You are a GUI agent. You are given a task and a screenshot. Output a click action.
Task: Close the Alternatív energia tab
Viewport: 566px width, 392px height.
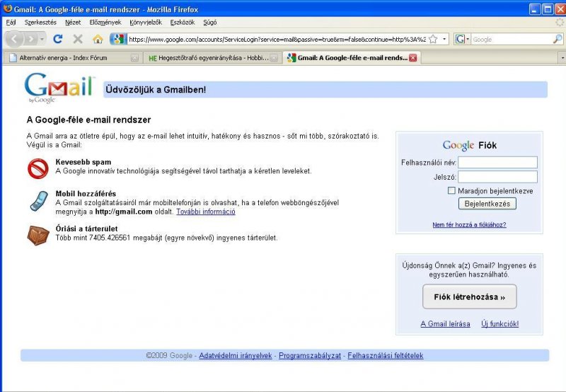point(134,58)
